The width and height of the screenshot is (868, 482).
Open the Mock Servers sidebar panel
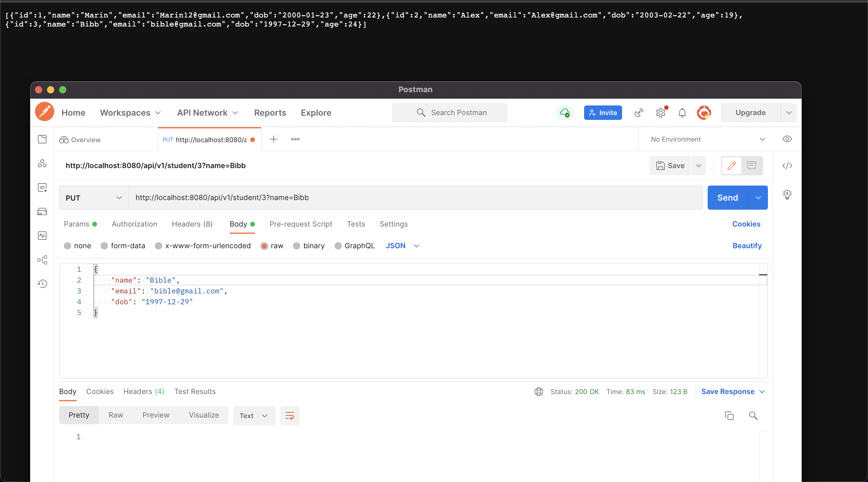coord(42,211)
